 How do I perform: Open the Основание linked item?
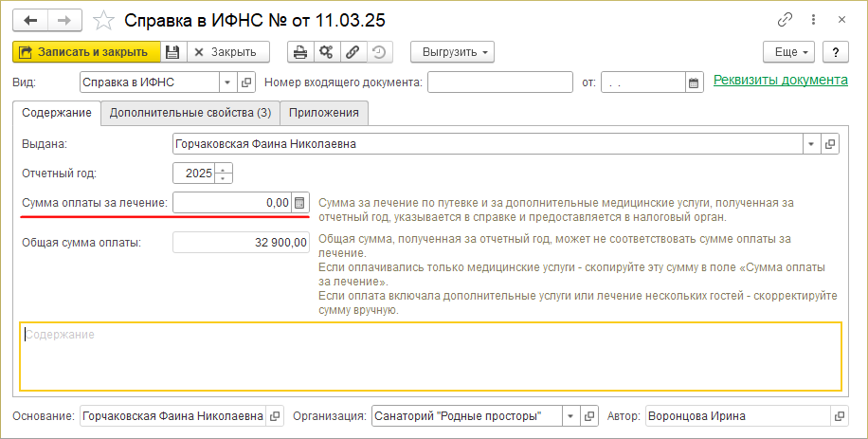coord(275,416)
